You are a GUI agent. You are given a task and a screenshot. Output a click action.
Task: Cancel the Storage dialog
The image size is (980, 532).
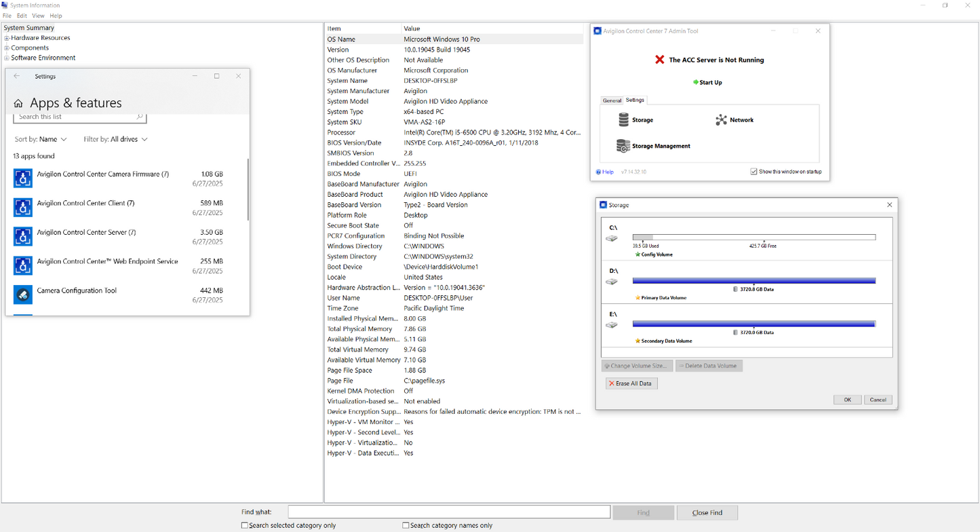coord(878,400)
